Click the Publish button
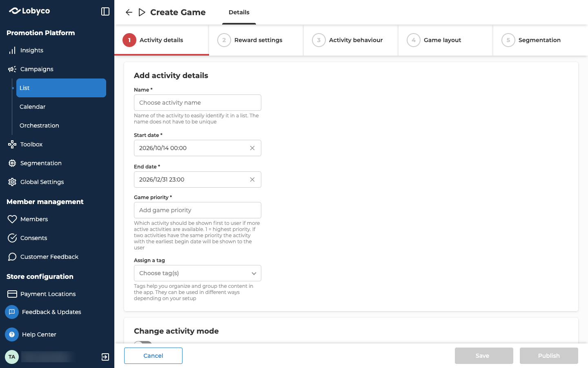588x368 pixels. [549, 356]
